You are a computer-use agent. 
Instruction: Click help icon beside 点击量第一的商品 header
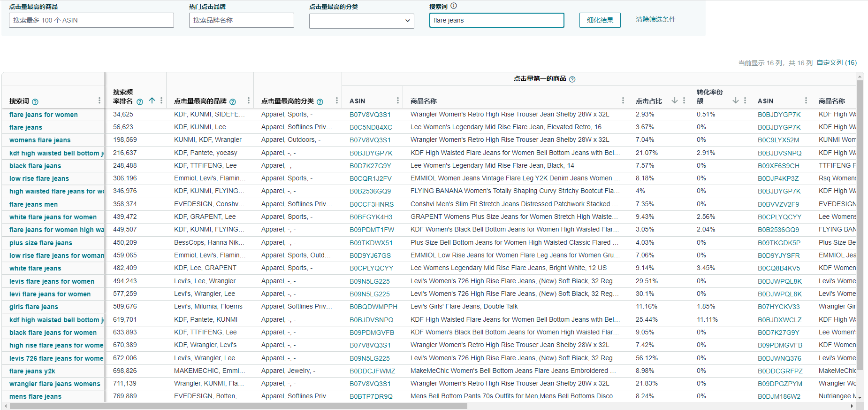572,79
